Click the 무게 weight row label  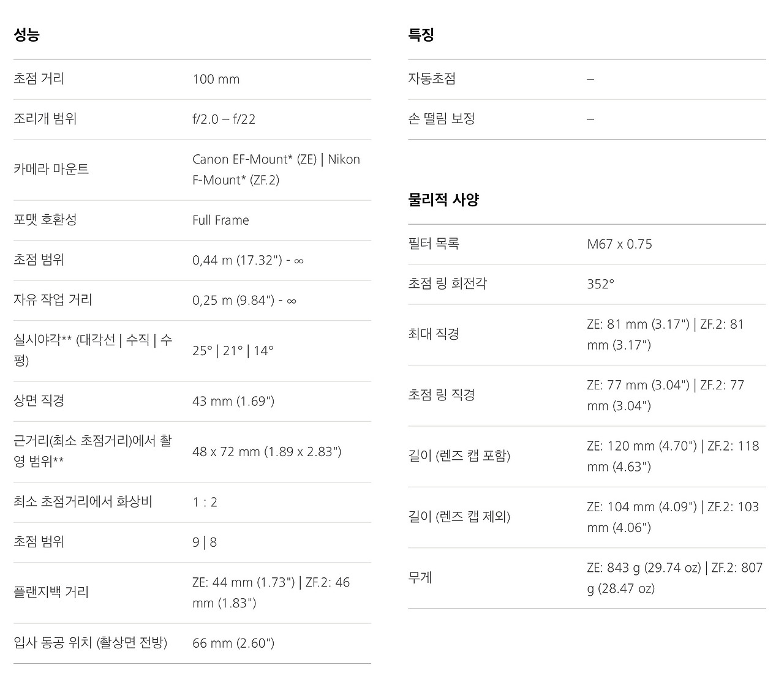[x=420, y=578]
